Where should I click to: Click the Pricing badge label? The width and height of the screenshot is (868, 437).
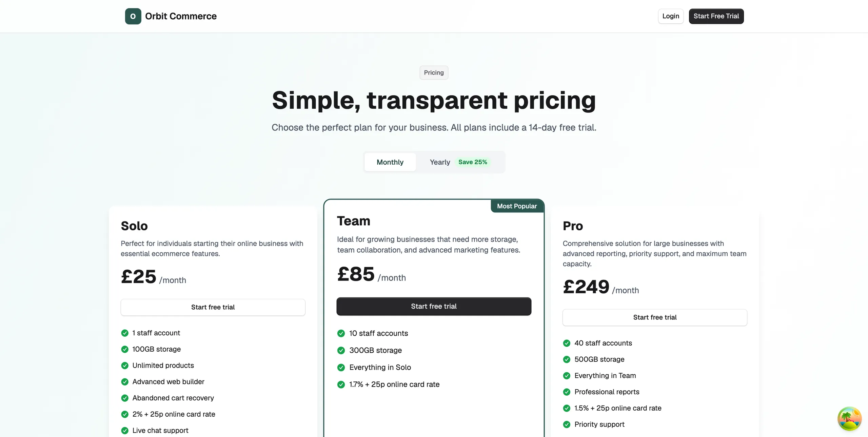434,72
